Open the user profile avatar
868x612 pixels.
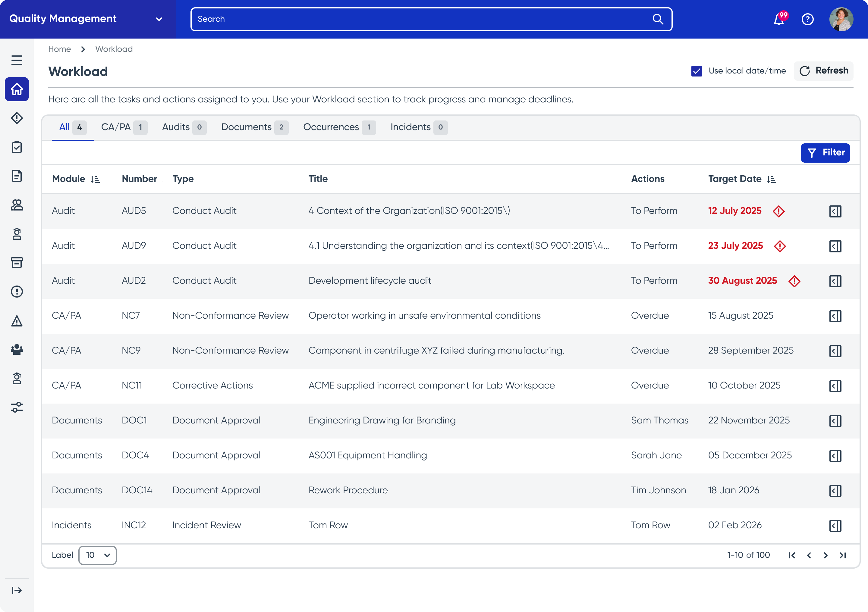pos(841,19)
